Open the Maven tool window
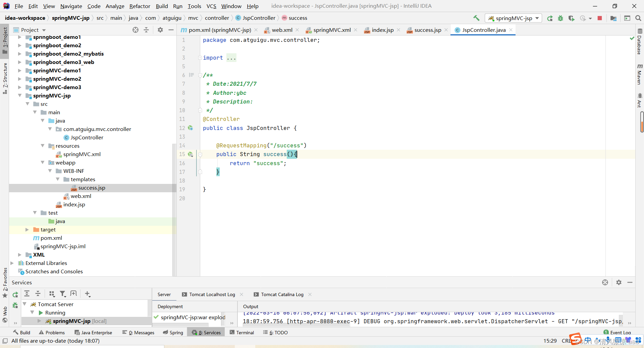This screenshot has height=348, width=644. pyautogui.click(x=639, y=74)
